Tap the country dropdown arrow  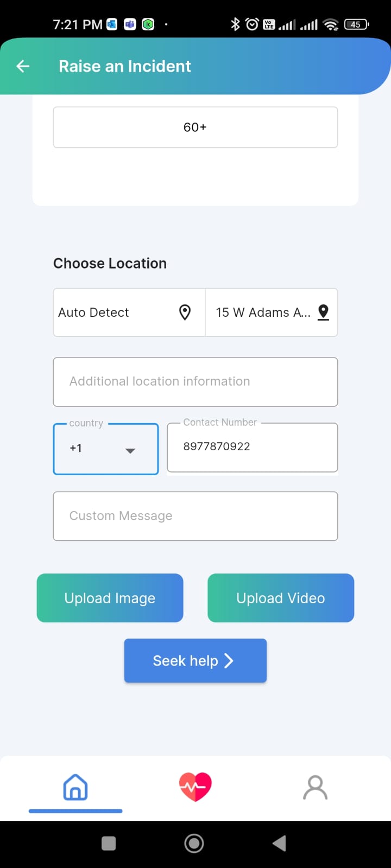pyautogui.click(x=130, y=450)
